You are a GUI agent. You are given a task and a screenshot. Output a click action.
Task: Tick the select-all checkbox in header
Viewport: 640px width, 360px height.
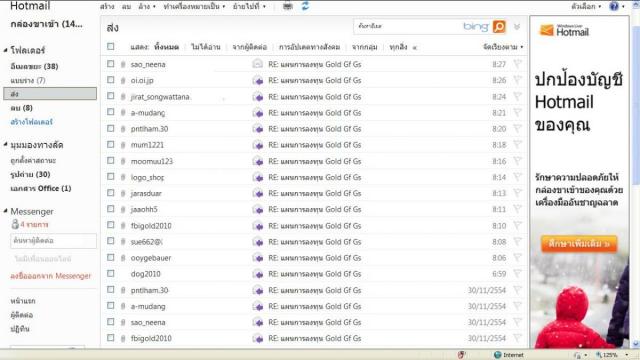point(111,47)
